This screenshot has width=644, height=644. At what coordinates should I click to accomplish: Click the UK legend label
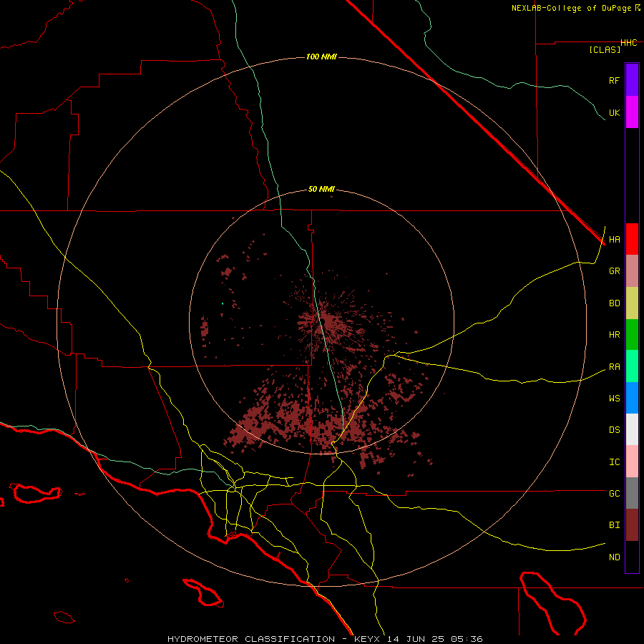(x=614, y=112)
